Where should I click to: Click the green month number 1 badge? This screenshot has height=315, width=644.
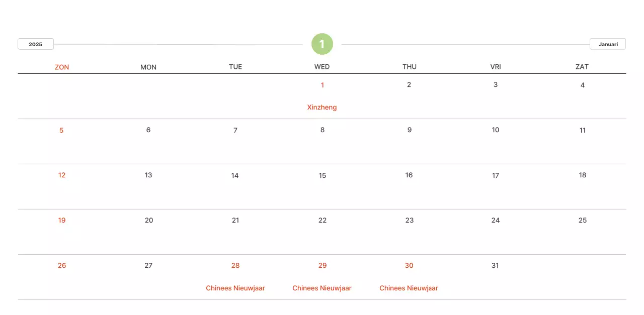tap(322, 44)
